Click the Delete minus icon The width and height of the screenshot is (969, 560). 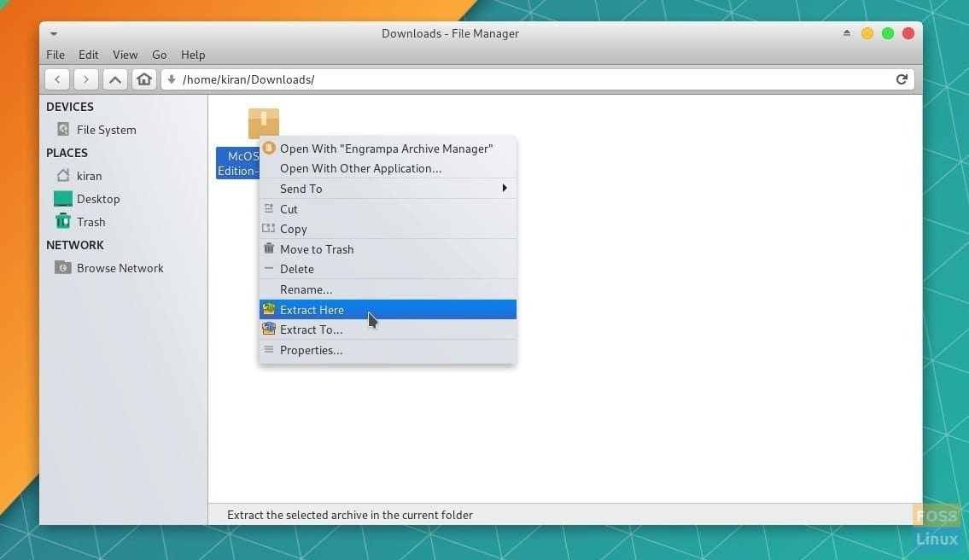click(x=268, y=268)
